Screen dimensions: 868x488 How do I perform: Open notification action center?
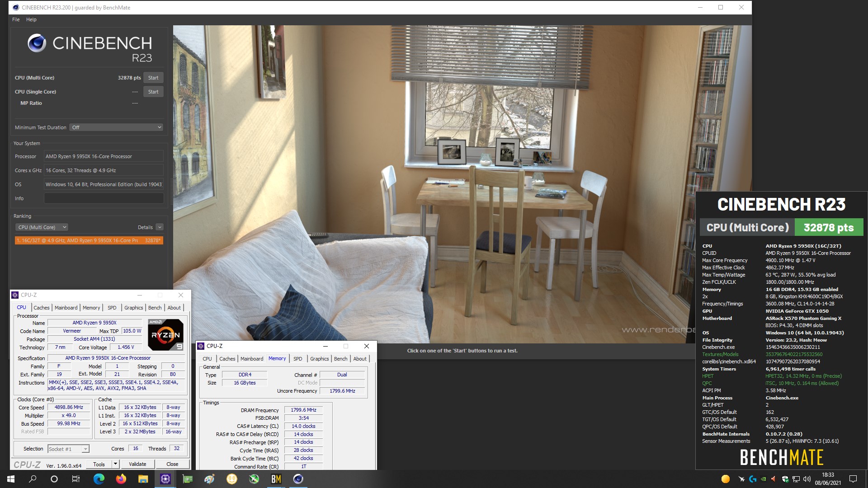coord(853,479)
